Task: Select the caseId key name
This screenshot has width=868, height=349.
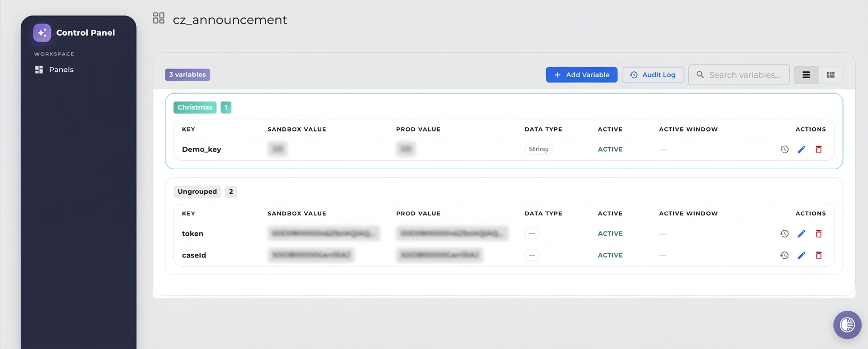Action: (x=194, y=255)
